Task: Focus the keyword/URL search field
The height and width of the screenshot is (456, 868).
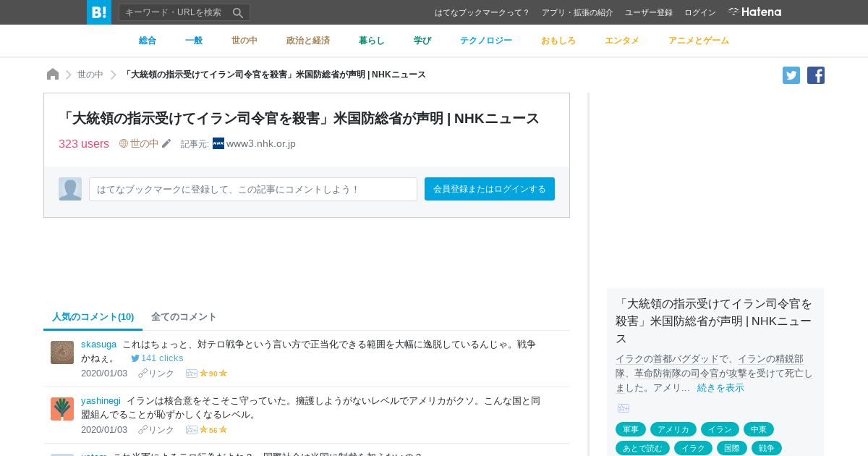Action: (x=174, y=12)
